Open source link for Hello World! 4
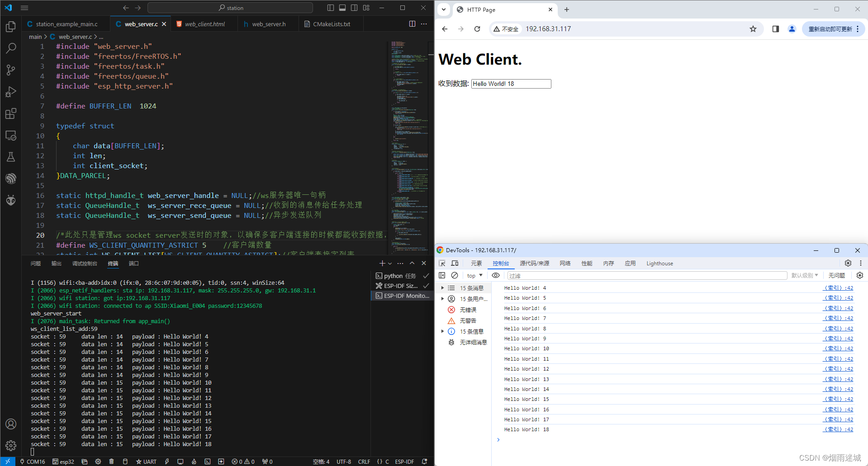868x466 pixels. [839, 288]
